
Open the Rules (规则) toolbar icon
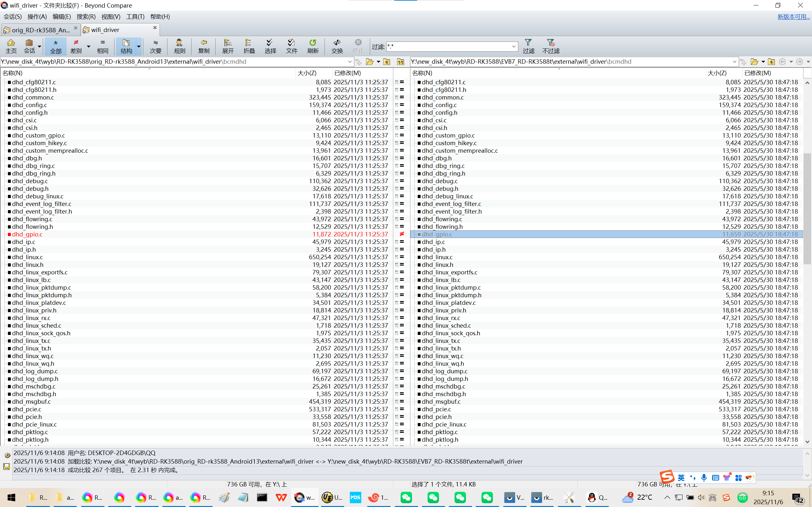coord(180,46)
